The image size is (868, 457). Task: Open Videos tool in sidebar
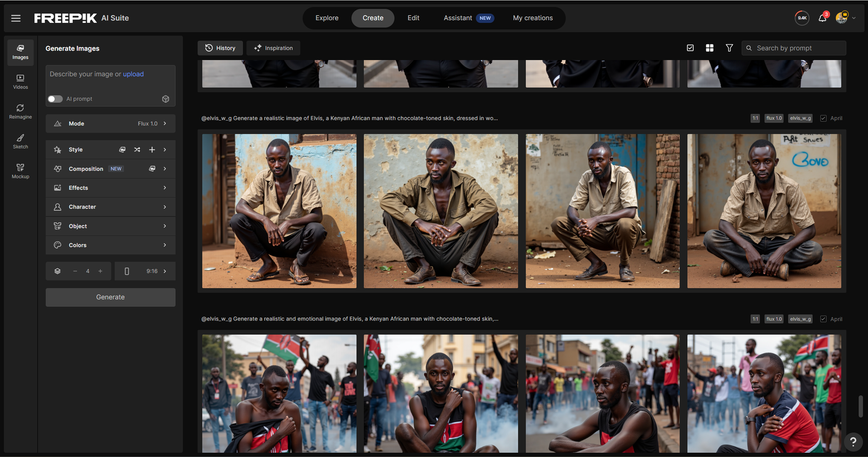[21, 82]
